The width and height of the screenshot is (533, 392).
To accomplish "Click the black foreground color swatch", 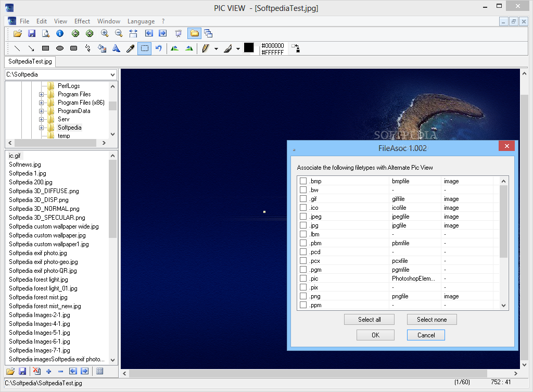I will [x=249, y=47].
